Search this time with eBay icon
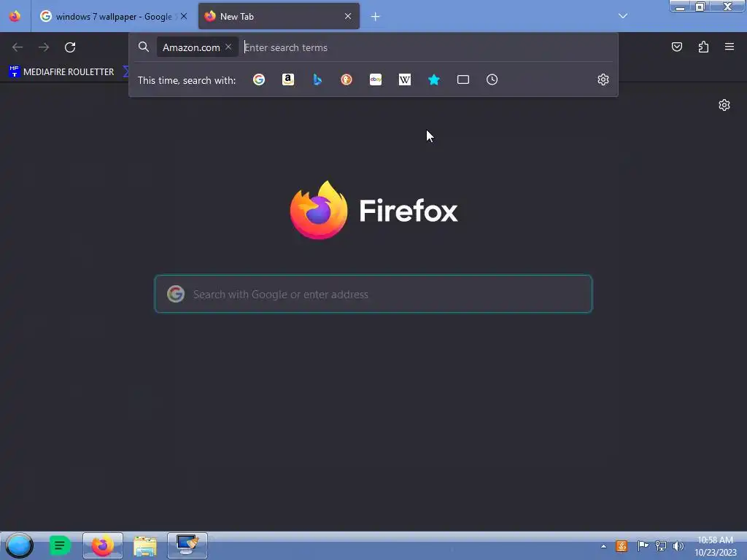747x560 pixels. coord(376,79)
